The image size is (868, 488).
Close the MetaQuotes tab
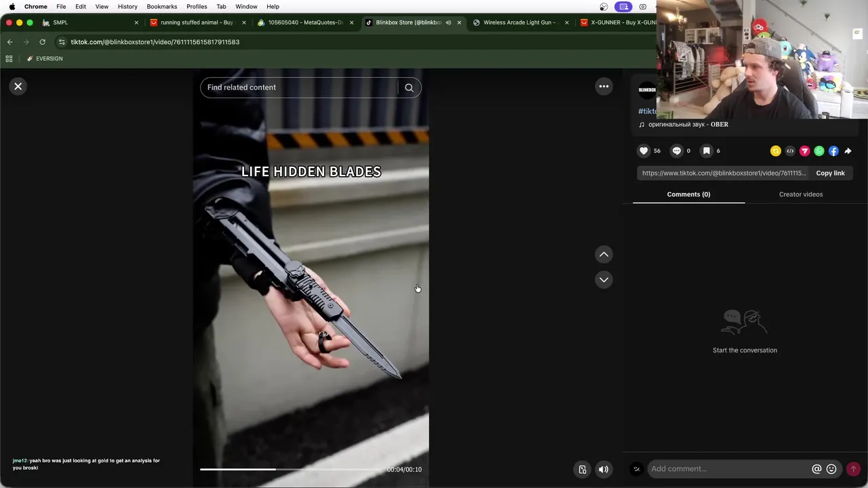[351, 22]
